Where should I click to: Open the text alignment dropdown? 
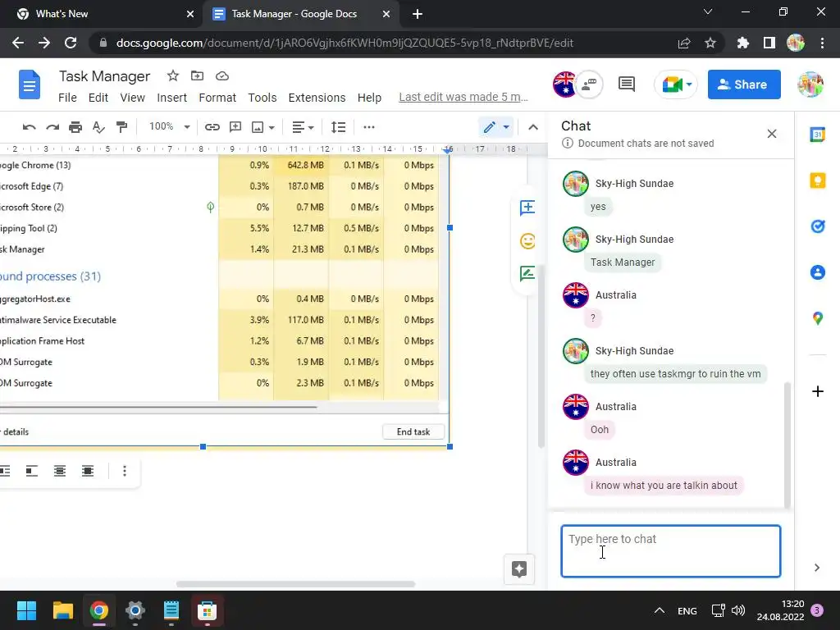pos(303,127)
